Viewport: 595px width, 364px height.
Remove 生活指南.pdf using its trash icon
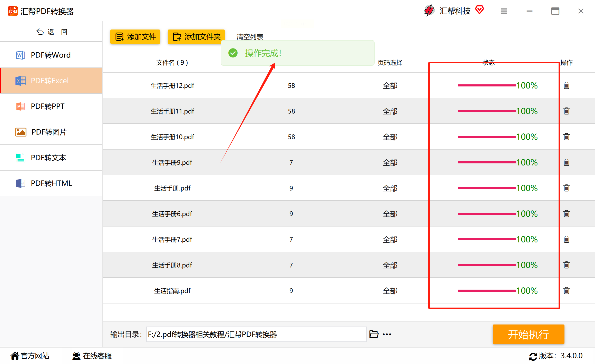click(x=566, y=290)
